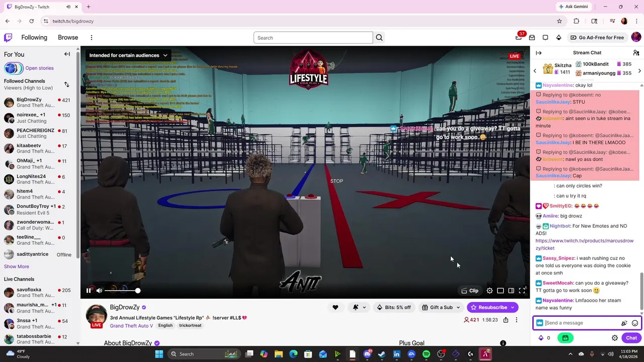Select BigDrowZy in followed channels

(x=38, y=103)
